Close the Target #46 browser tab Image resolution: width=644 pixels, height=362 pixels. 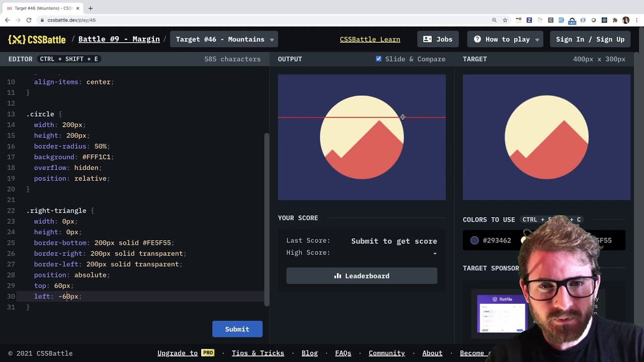(x=78, y=8)
